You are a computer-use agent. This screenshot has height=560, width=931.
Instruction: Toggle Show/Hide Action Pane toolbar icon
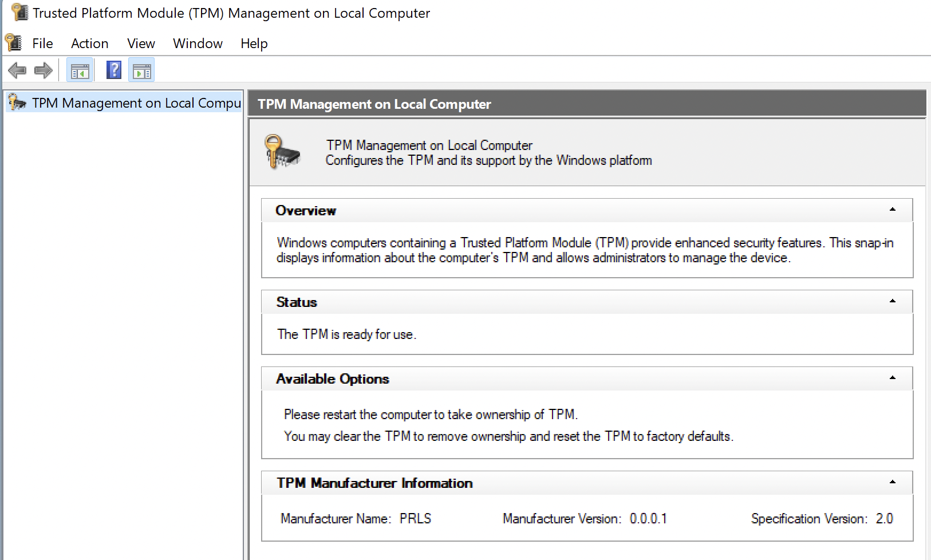coord(141,71)
